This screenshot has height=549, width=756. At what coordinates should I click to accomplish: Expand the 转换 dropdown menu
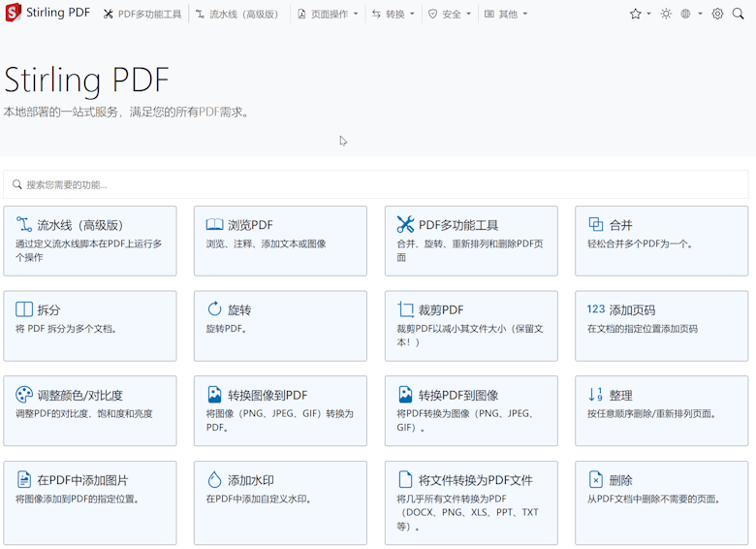point(393,14)
